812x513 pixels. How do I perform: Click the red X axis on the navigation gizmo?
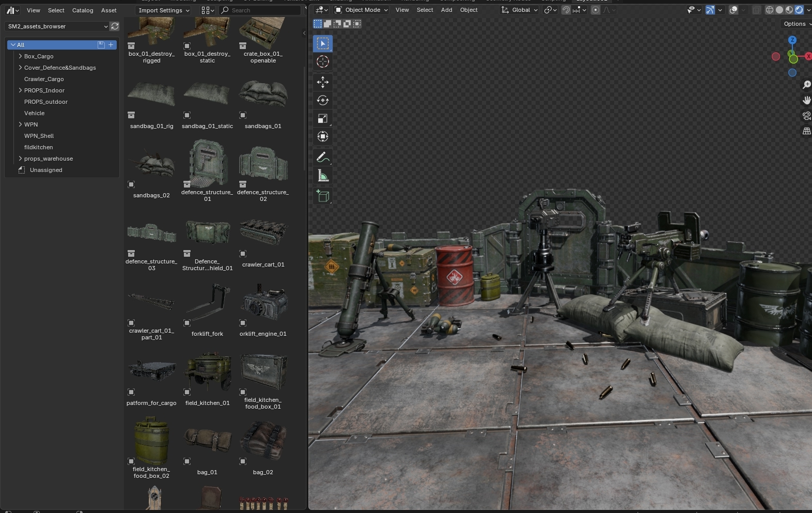coord(808,56)
